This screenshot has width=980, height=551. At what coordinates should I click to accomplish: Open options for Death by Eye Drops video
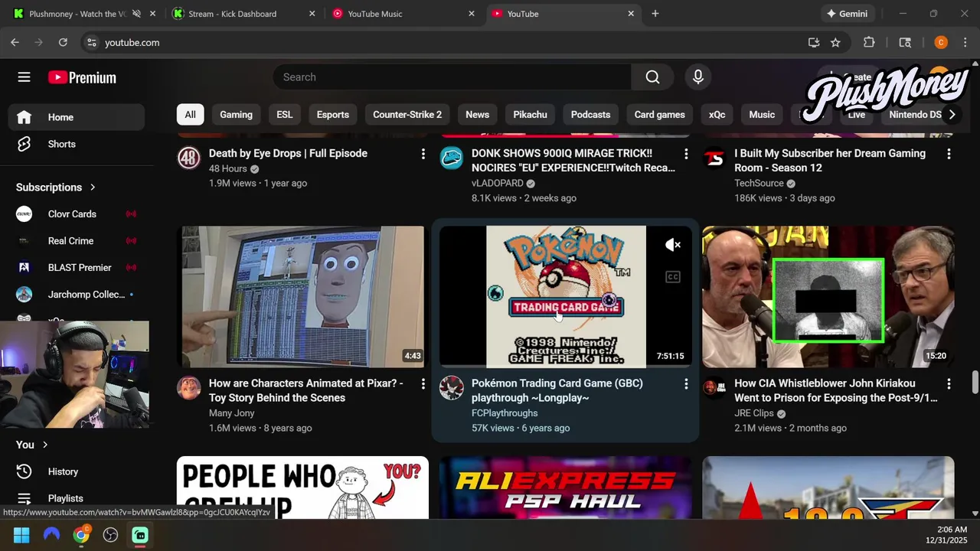tap(423, 154)
